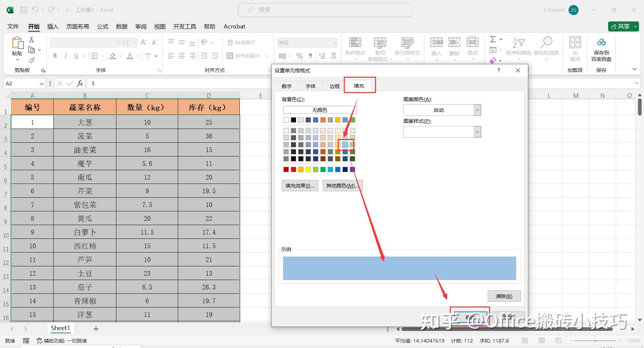Image resolution: width=644 pixels, height=348 pixels.
Task: Click the Cut scissors icon
Action: pos(32,40)
